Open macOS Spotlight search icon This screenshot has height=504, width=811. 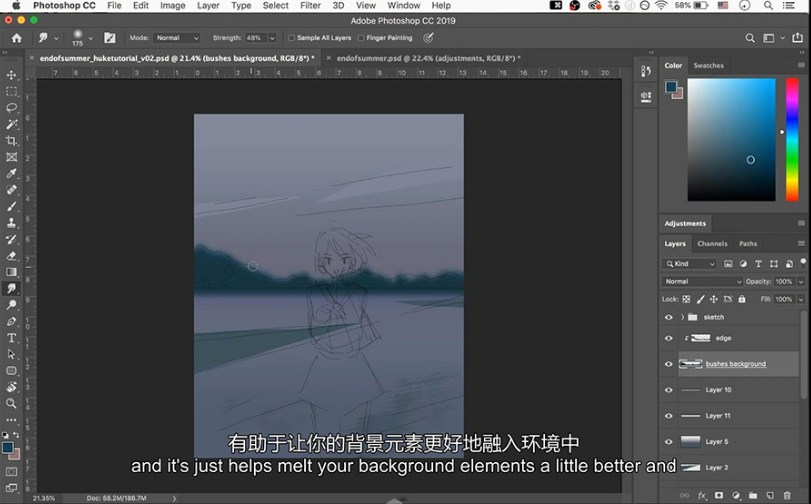click(x=768, y=6)
